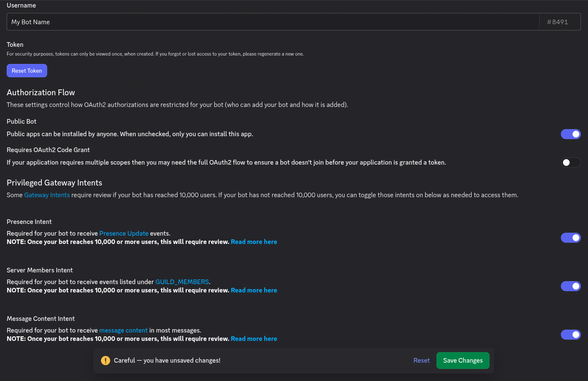Follow the GUILD_MEMBERS link
The image size is (588, 381).
coord(182,282)
